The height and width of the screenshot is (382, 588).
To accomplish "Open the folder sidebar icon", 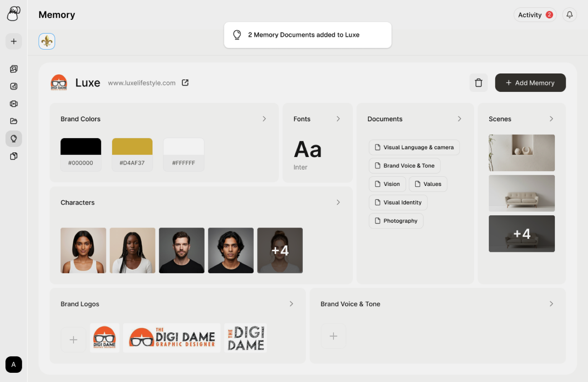I will (x=14, y=121).
